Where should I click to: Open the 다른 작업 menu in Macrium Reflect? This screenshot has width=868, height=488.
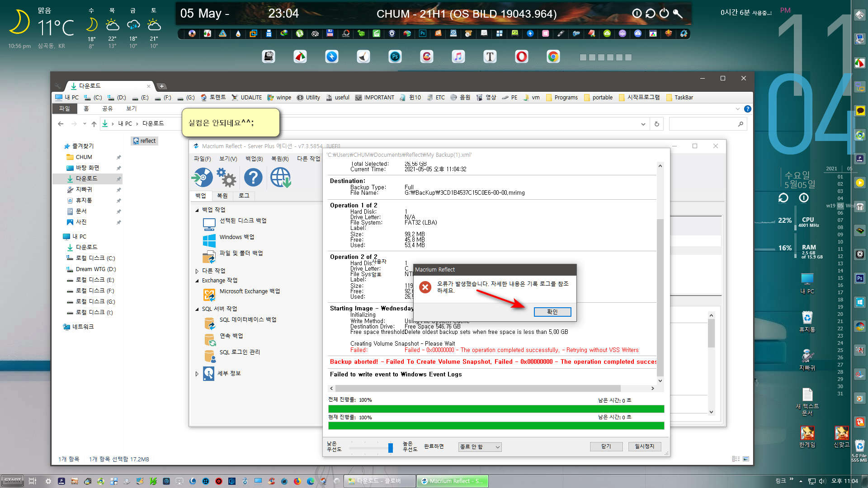(308, 159)
